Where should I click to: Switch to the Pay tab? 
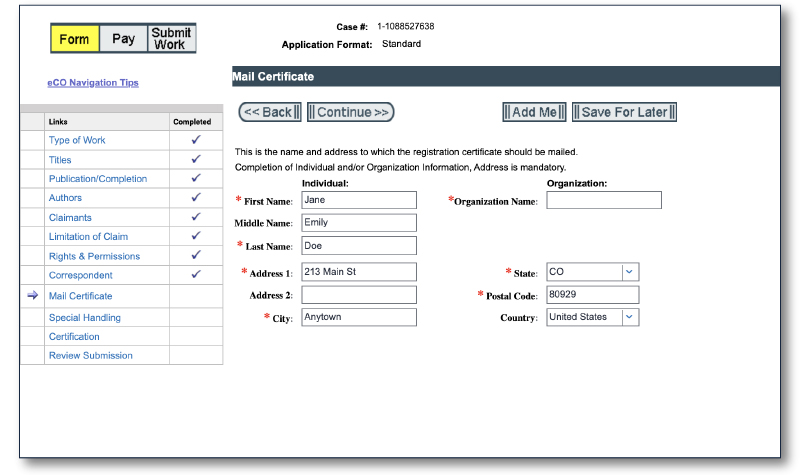coord(123,39)
